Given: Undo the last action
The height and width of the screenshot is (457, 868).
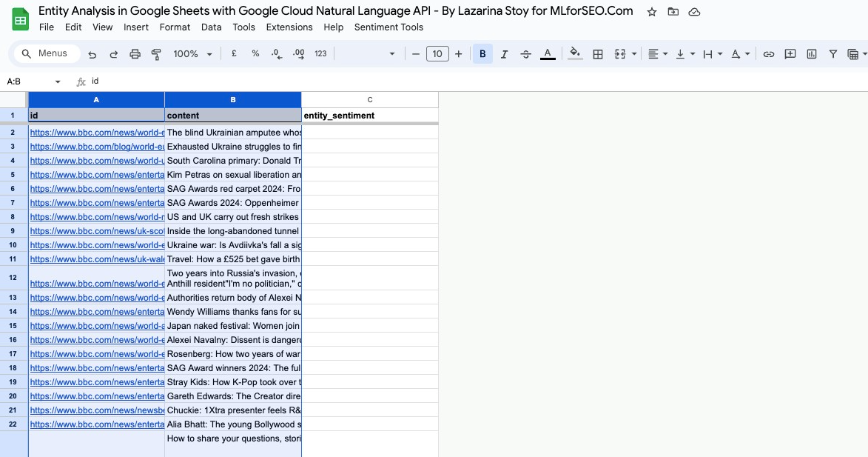Looking at the screenshot, I should [x=92, y=54].
